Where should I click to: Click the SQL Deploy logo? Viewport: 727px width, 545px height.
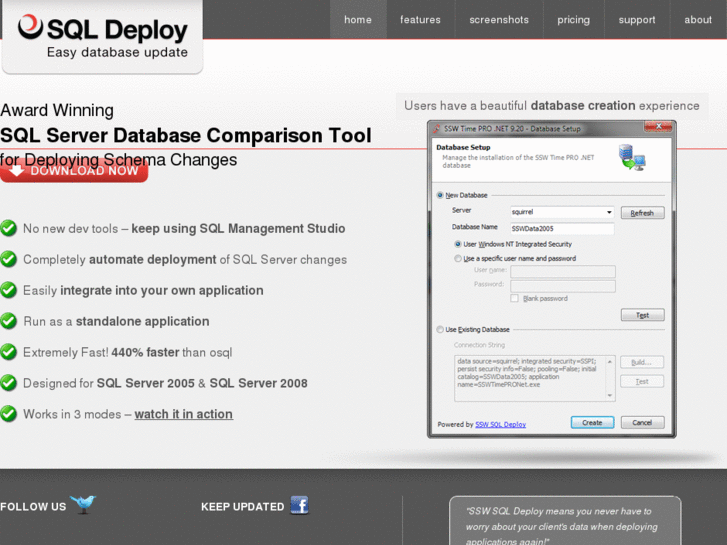(103, 38)
